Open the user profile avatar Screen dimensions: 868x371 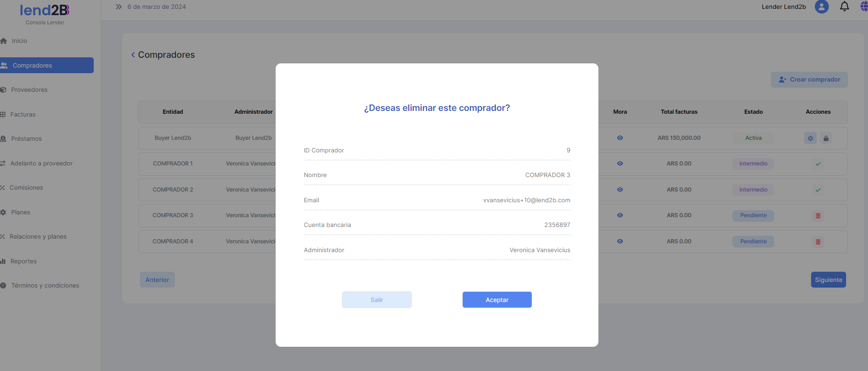click(x=821, y=7)
